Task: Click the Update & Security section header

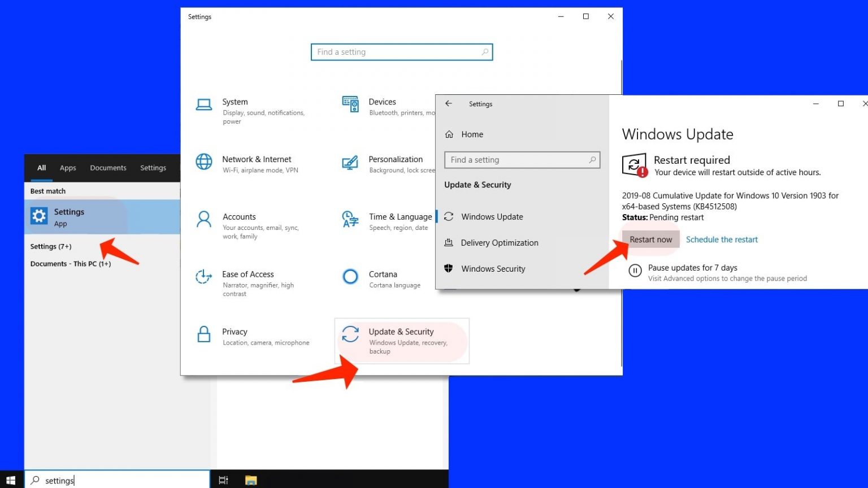Action: (x=478, y=185)
